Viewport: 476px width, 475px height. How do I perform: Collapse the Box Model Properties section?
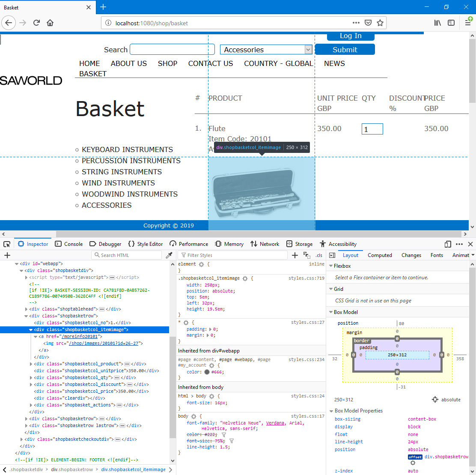click(331, 411)
